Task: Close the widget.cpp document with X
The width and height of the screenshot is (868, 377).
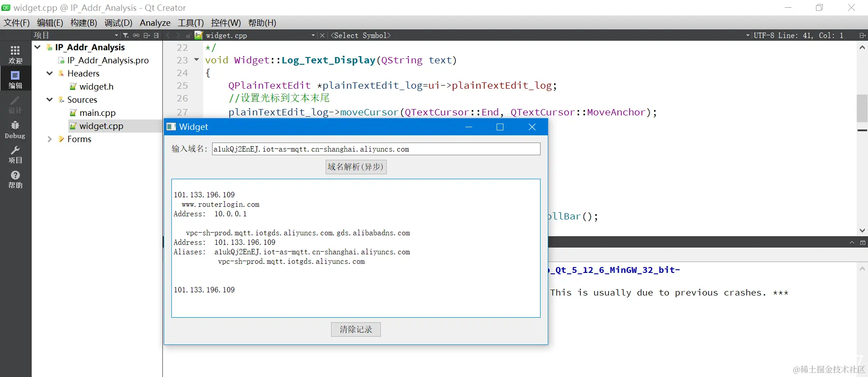Action: click(322, 35)
